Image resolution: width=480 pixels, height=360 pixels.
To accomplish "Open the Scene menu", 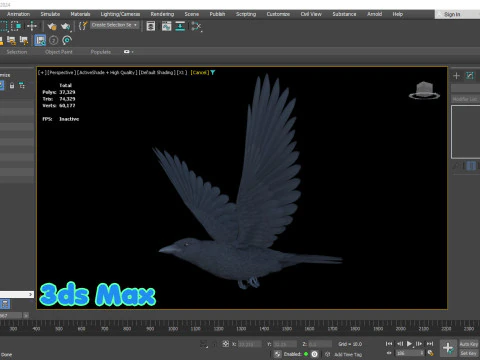I will (x=192, y=14).
